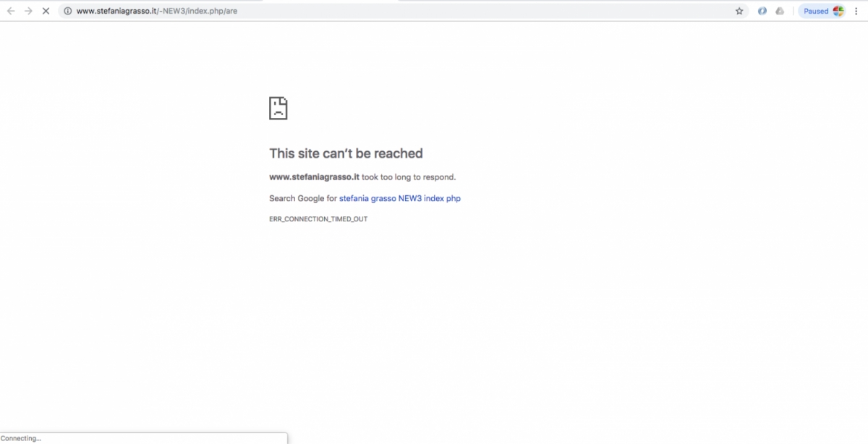Screen dimensions: 868x444
Task: Bookmark this page with the star icon
Action: 739,11
